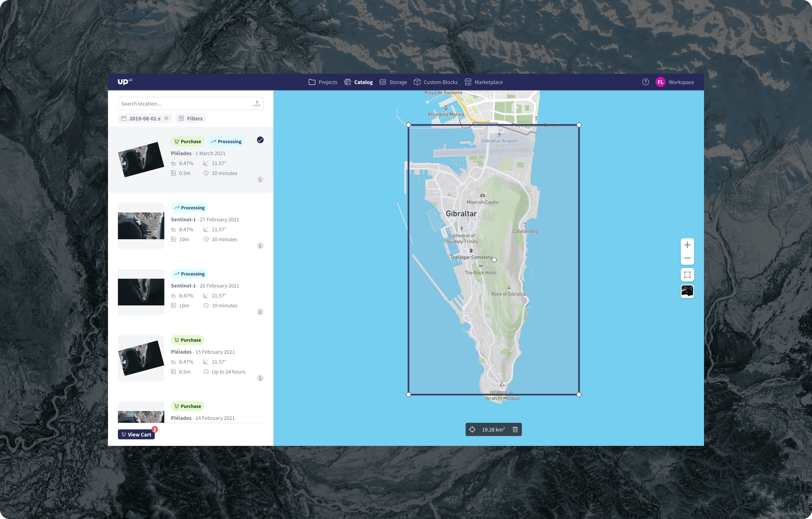The height and width of the screenshot is (519, 812).
Task: Delete the drawn AOI using the trash icon
Action: 515,429
